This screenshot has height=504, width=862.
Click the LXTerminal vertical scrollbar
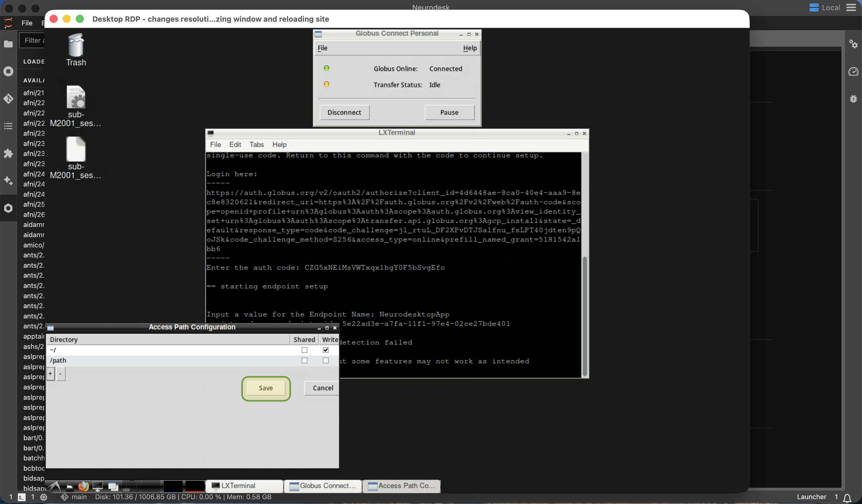pos(585,316)
